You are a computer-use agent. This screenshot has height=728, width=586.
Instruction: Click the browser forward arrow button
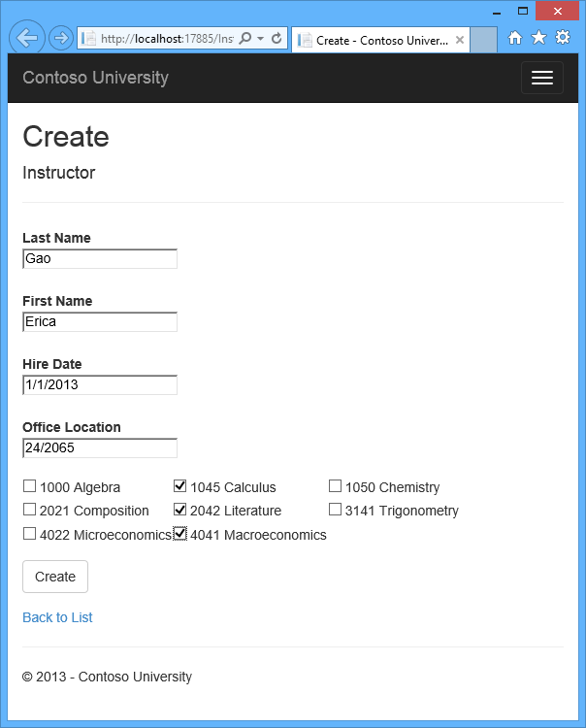click(x=61, y=38)
